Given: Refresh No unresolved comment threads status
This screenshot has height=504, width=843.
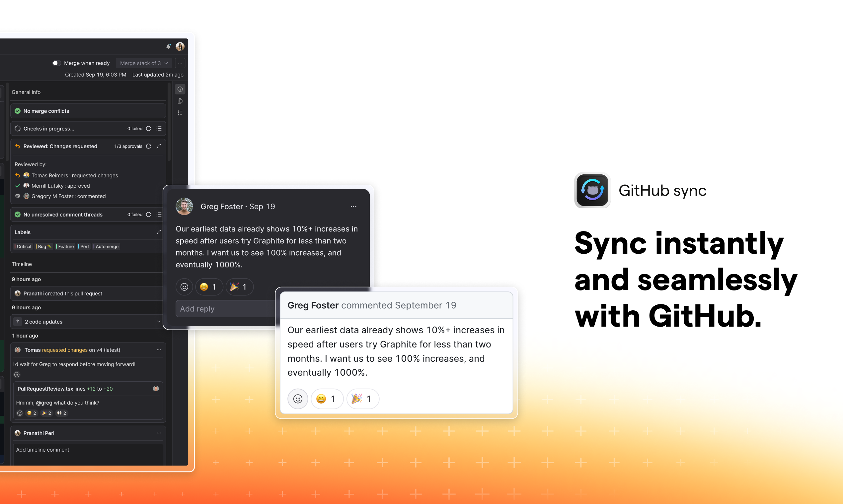Looking at the screenshot, I should pos(149,214).
